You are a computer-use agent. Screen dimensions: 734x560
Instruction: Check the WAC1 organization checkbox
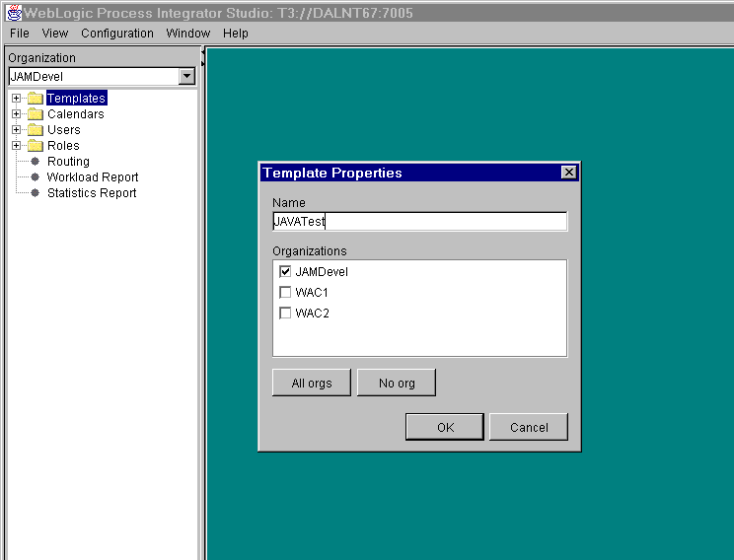285,293
